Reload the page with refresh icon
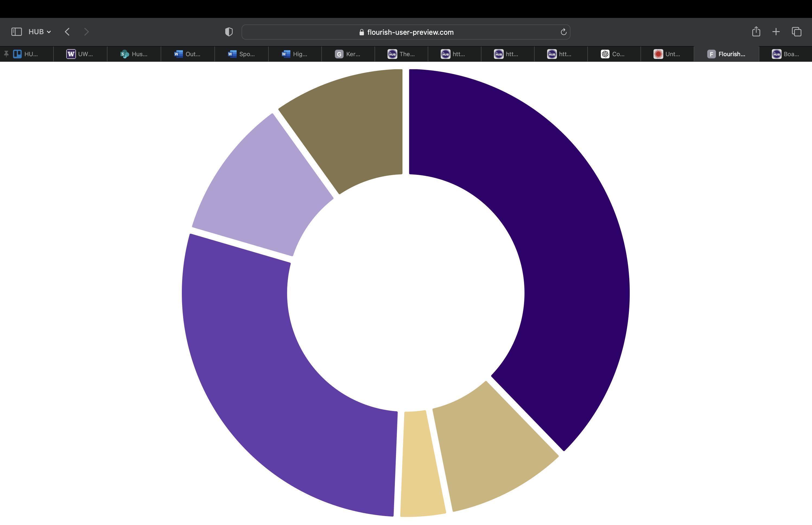 point(563,32)
